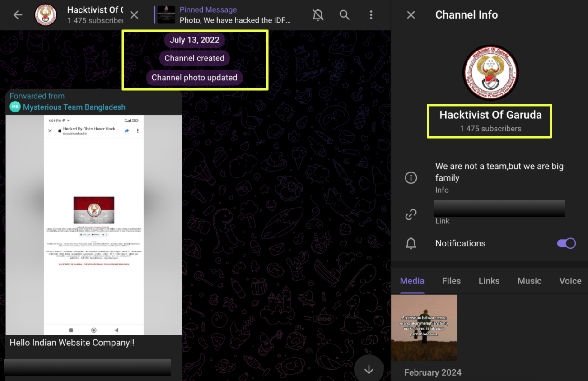Switch to the Links tab
The height and width of the screenshot is (381, 588).
coord(489,281)
